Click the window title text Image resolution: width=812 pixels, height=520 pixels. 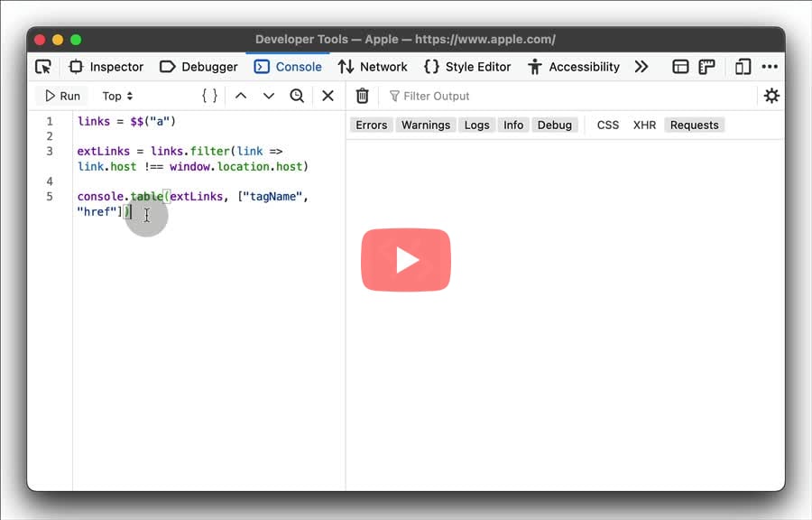[x=405, y=40]
